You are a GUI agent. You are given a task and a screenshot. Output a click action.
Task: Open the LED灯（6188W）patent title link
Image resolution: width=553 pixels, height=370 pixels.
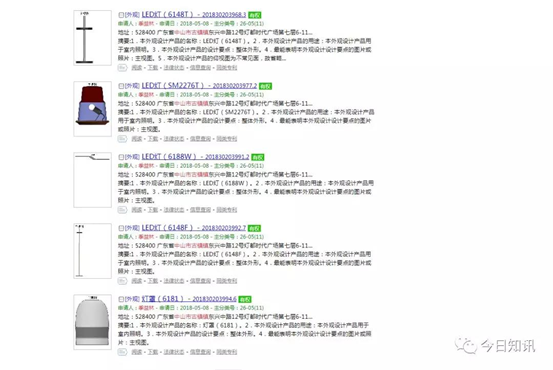(195, 157)
